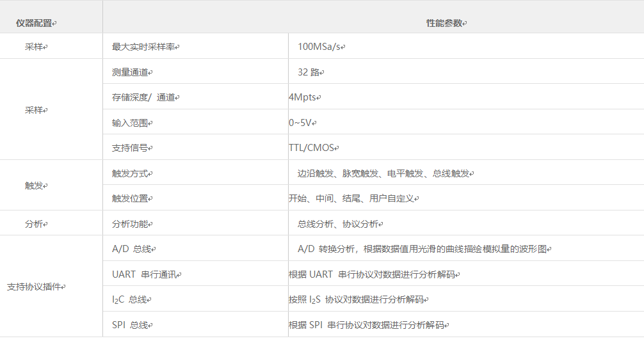Click the I2C 总线 row label
The height and width of the screenshot is (341, 644).
[133, 299]
